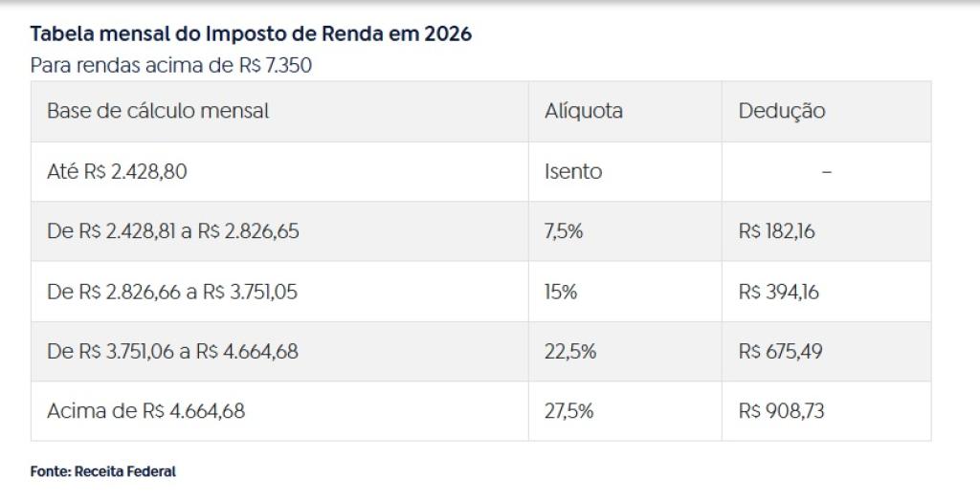Click the title 'Tabela mensal do Imposto de Renda em 2026'

click(251, 33)
